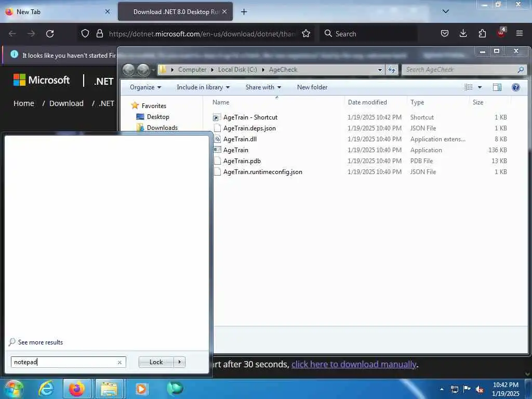Click Firefox forward arrow button

31,34
